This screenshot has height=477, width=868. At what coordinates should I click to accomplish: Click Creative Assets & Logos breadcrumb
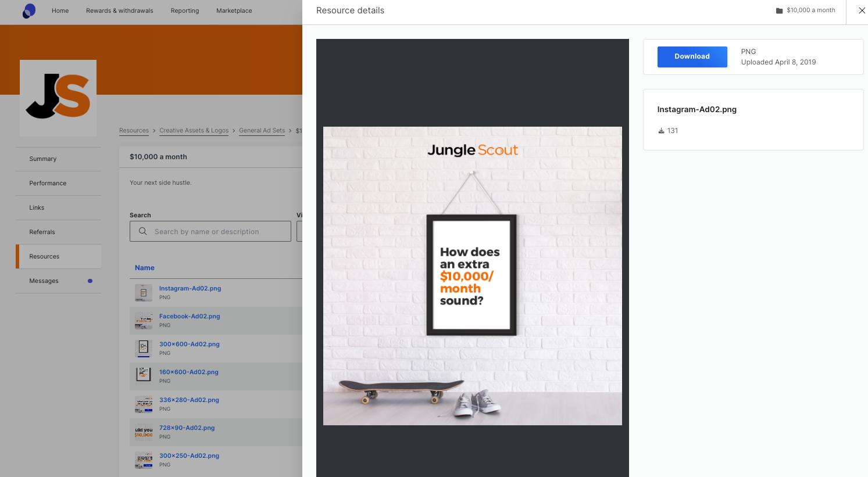pyautogui.click(x=194, y=131)
